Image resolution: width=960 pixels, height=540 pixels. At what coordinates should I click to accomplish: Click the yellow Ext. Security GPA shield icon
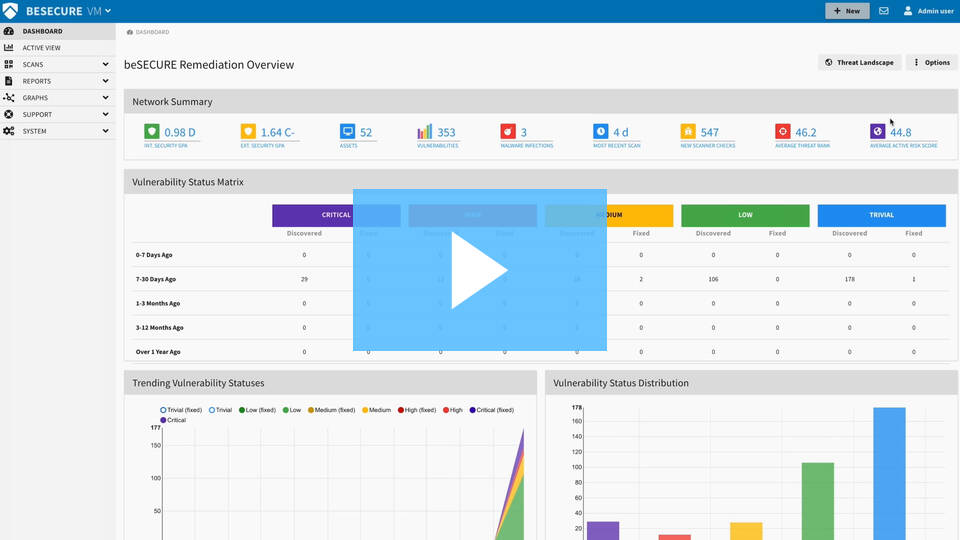[248, 131]
